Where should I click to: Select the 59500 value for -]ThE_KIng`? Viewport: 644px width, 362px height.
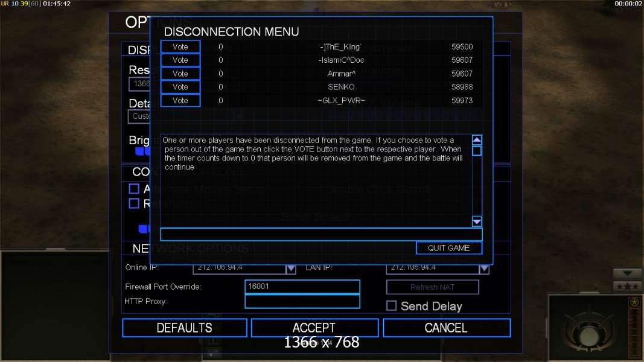[462, 47]
